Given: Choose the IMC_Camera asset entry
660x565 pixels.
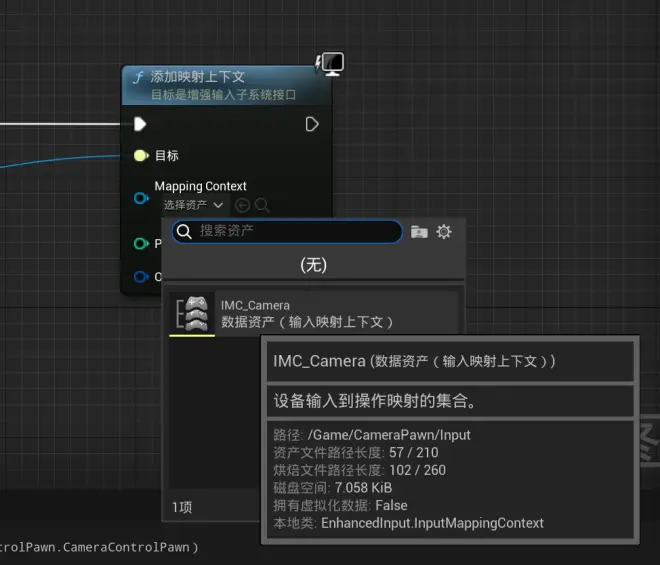Looking at the screenshot, I should point(313,314).
